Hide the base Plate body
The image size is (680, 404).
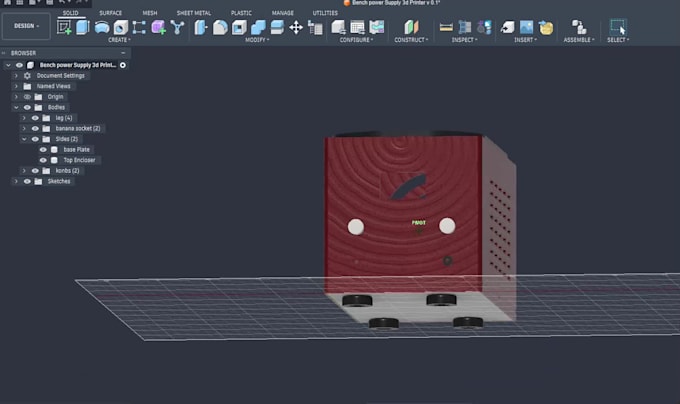point(43,150)
